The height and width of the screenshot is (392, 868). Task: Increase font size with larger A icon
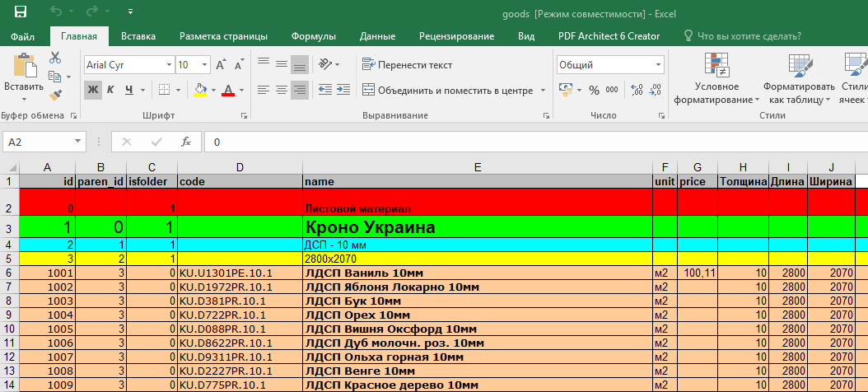[221, 65]
